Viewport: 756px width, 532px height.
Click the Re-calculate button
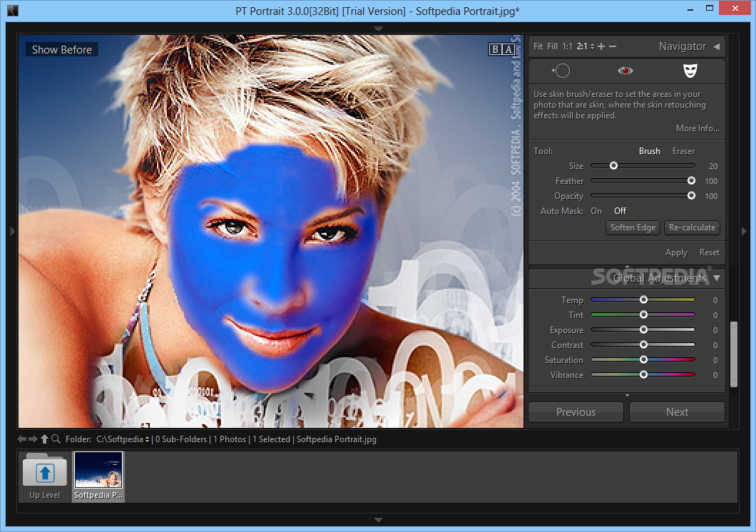pos(692,227)
